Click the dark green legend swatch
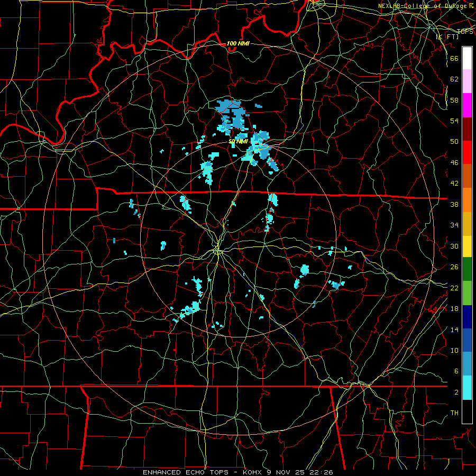This screenshot has width=476, height=476. coord(467,269)
